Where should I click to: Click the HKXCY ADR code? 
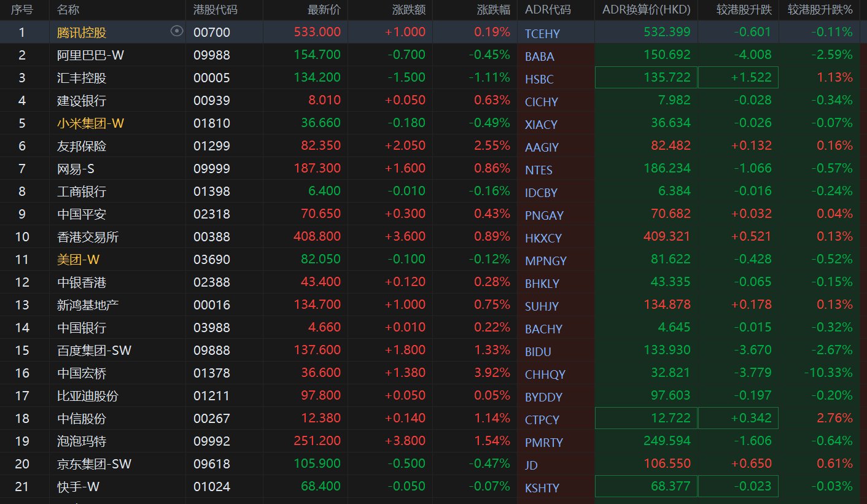pyautogui.click(x=543, y=238)
